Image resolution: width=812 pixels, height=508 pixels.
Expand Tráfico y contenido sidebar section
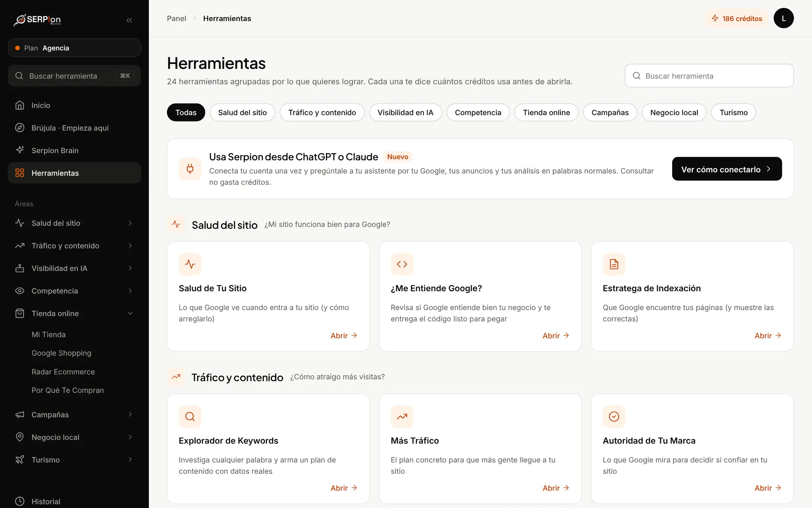[74, 246]
